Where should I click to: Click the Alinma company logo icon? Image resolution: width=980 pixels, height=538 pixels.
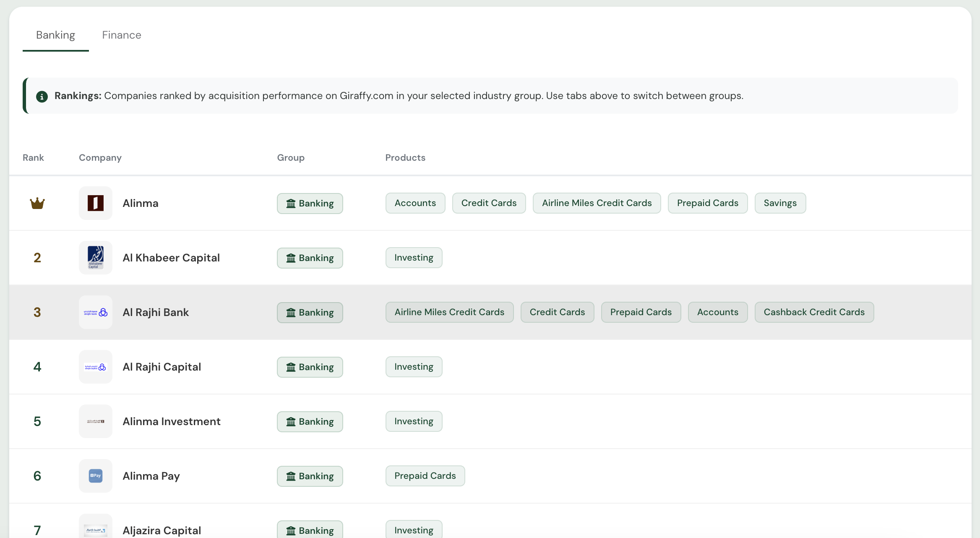pos(96,203)
